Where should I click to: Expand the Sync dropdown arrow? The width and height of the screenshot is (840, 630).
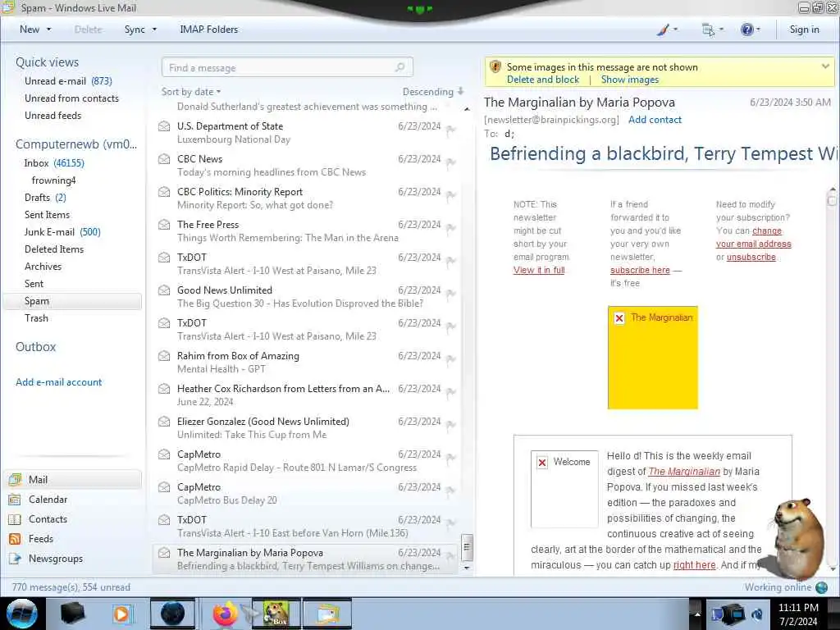(154, 30)
